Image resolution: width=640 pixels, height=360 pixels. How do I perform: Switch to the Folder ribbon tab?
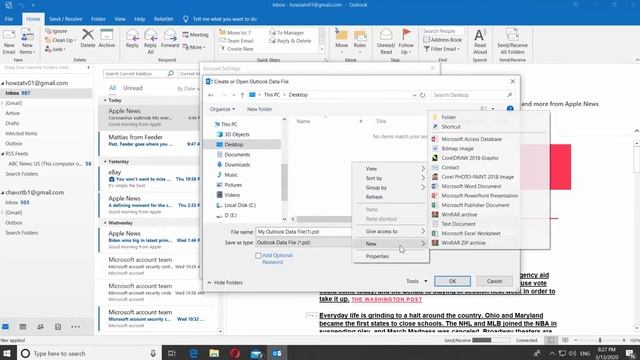pyautogui.click(x=98, y=19)
